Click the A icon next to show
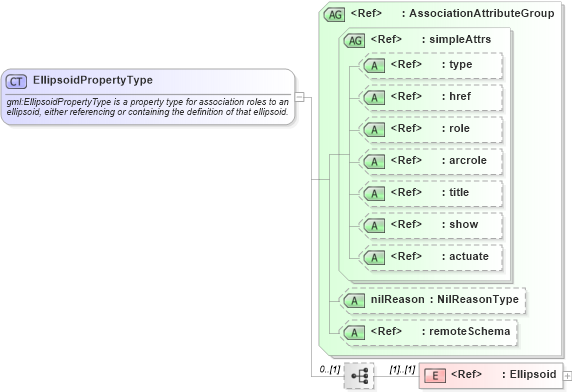This screenshot has height=392, width=572. 374,226
